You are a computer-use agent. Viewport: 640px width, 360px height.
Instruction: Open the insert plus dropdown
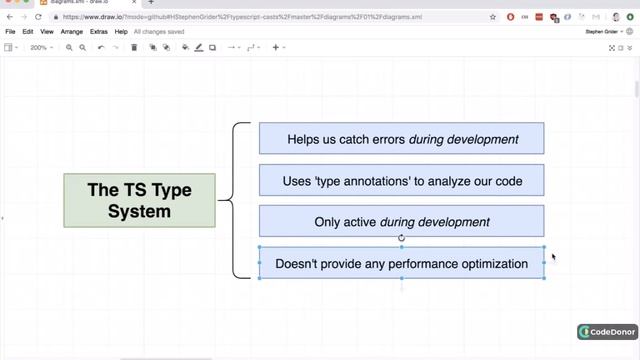coord(279,48)
